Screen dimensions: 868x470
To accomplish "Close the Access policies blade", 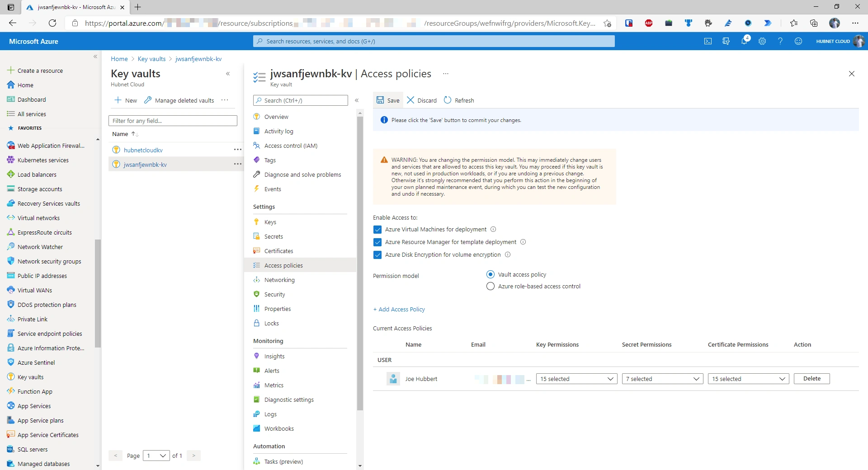I will (852, 74).
